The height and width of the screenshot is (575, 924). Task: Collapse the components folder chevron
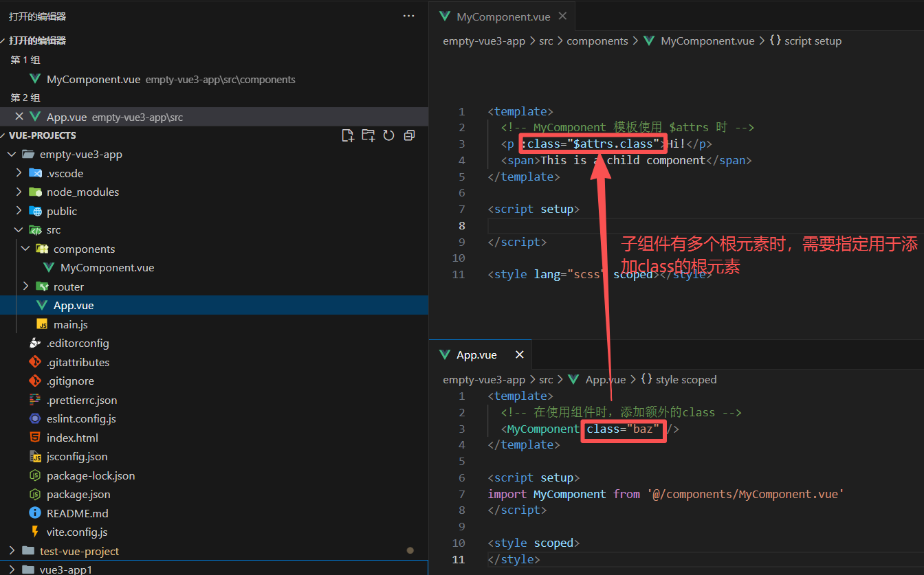tap(25, 249)
